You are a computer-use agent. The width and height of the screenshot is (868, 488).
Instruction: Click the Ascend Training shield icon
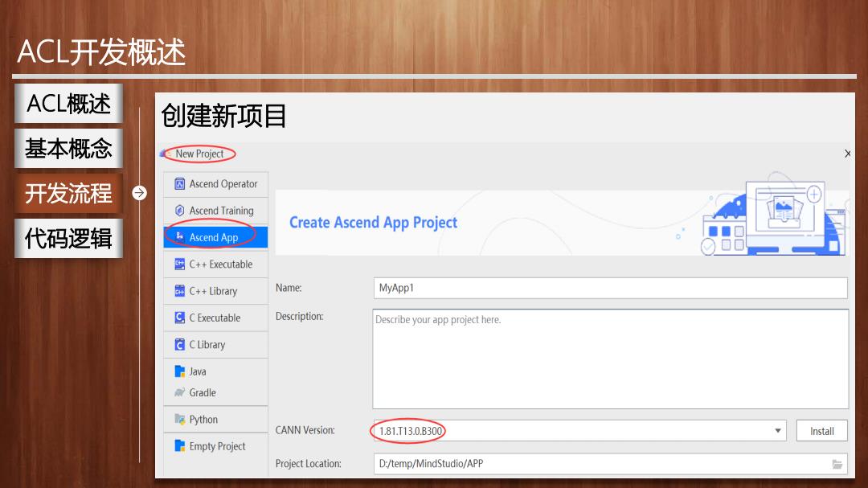pyautogui.click(x=179, y=211)
